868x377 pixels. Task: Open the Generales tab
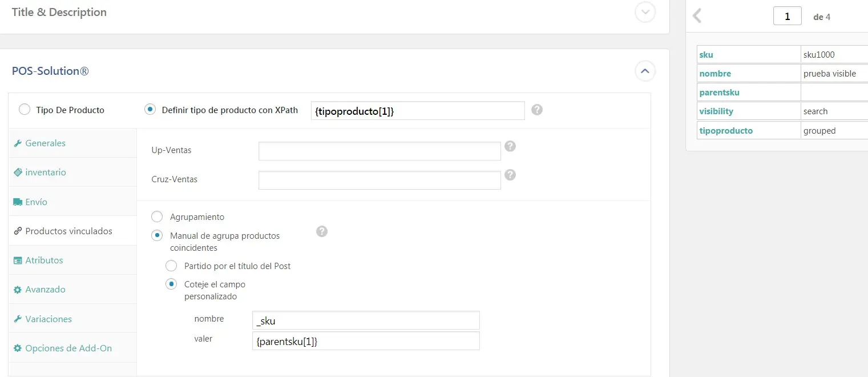(45, 143)
